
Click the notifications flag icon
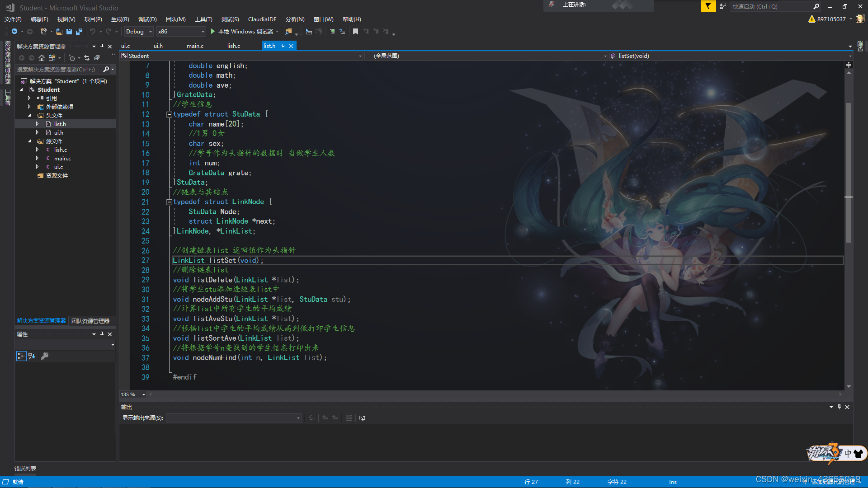708,6
